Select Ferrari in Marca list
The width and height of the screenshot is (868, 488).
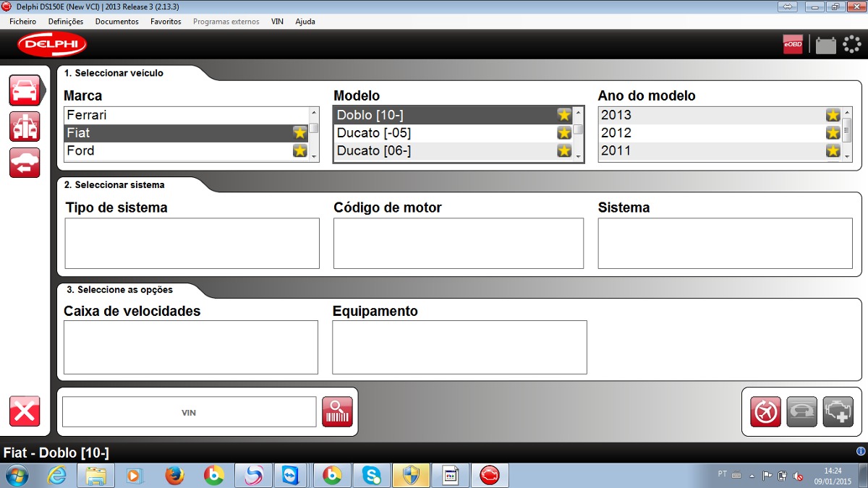(x=187, y=115)
